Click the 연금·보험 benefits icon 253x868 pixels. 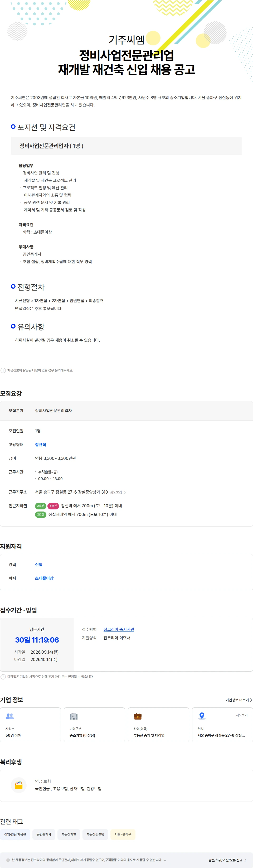point(19,785)
